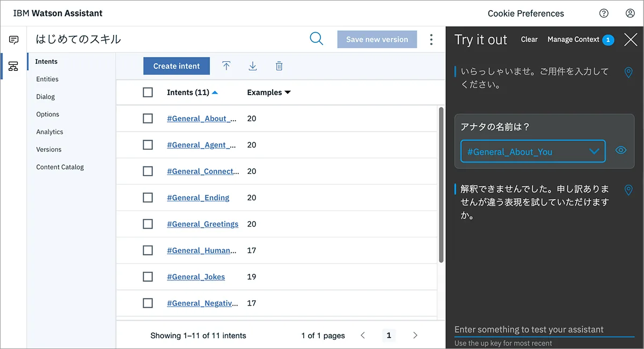
Task: Click the はじめてのスキル skill title
Action: click(x=78, y=39)
